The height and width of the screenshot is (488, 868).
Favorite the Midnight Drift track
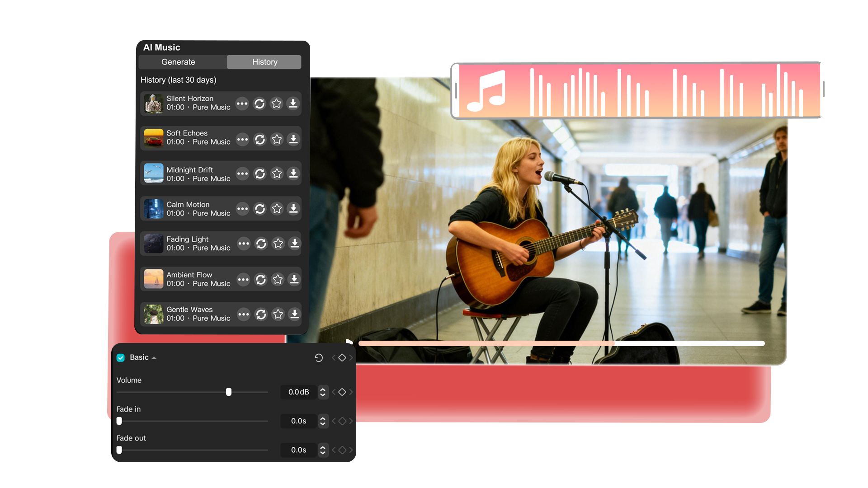tap(277, 174)
